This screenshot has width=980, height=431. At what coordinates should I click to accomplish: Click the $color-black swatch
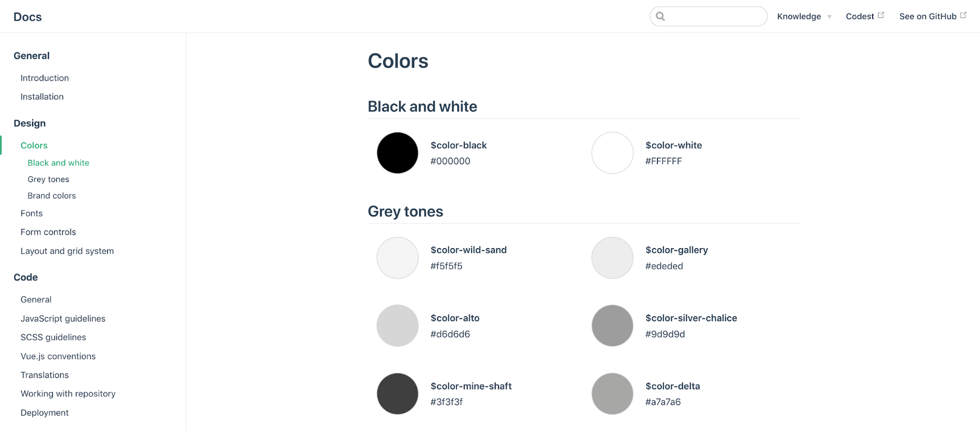[x=397, y=152]
